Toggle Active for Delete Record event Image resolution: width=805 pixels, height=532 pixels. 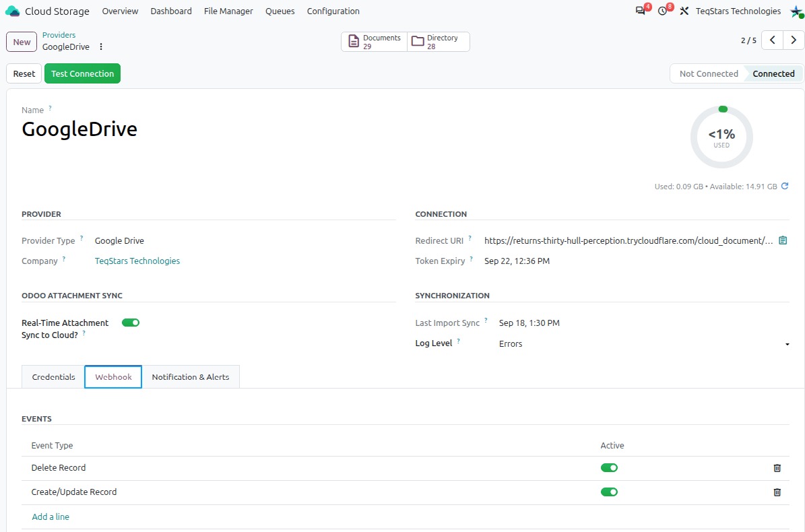coord(609,468)
